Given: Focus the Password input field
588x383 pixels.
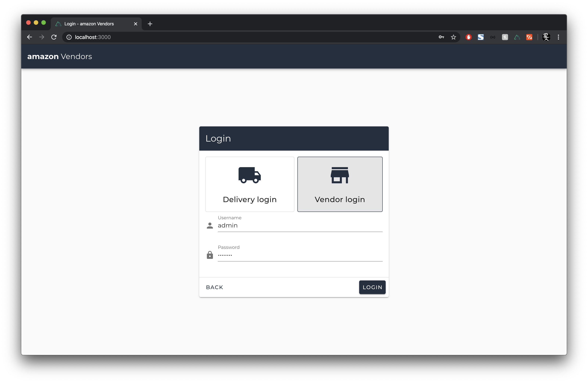Looking at the screenshot, I should [x=300, y=255].
